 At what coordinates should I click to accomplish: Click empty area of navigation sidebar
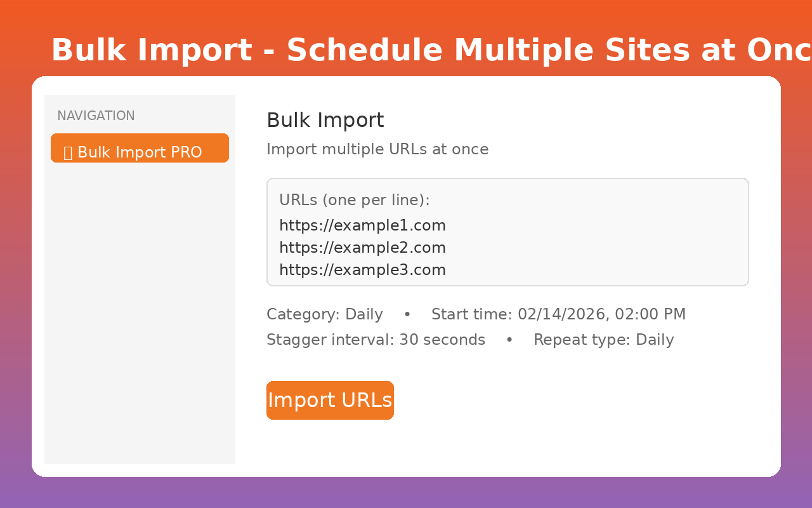click(140, 311)
